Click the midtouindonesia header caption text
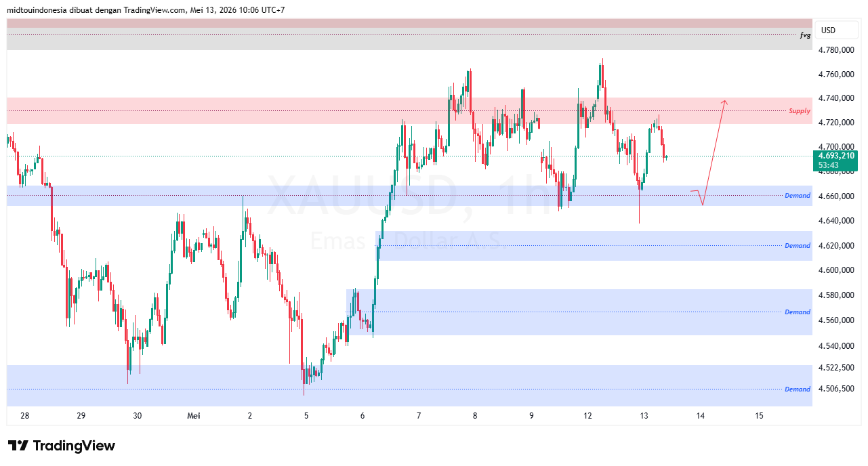Viewport: 868px width, 466px height. [x=146, y=10]
